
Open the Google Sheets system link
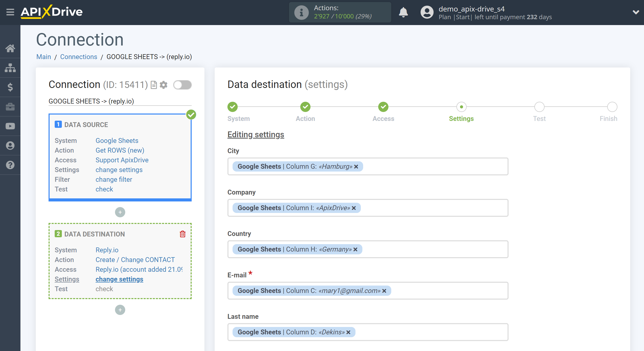pyautogui.click(x=117, y=141)
